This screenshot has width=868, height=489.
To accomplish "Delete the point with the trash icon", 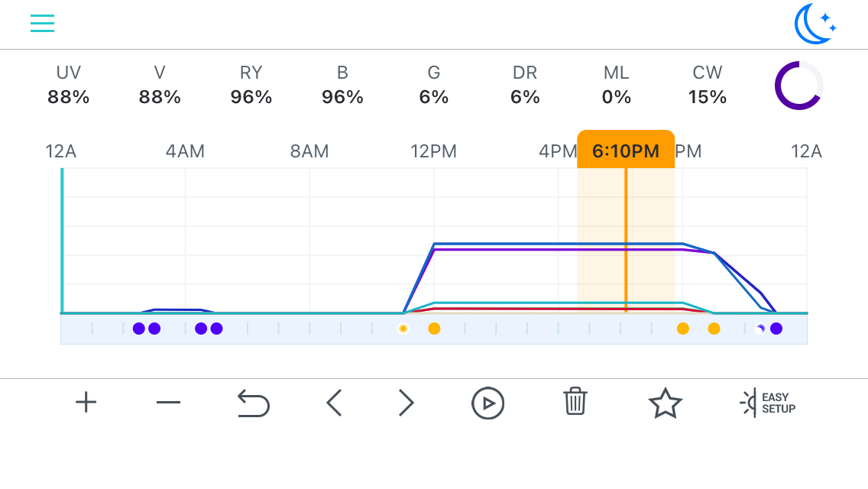I will (x=575, y=401).
